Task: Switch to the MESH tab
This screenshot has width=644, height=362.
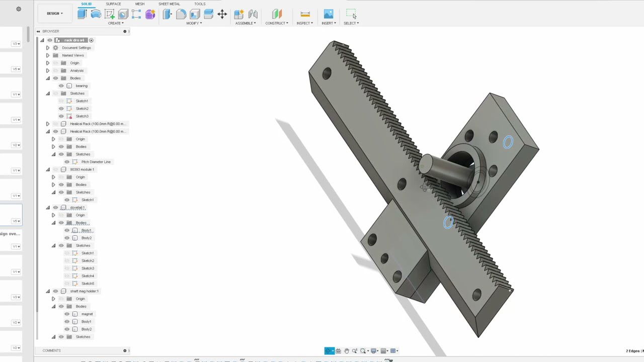Action: [140, 4]
